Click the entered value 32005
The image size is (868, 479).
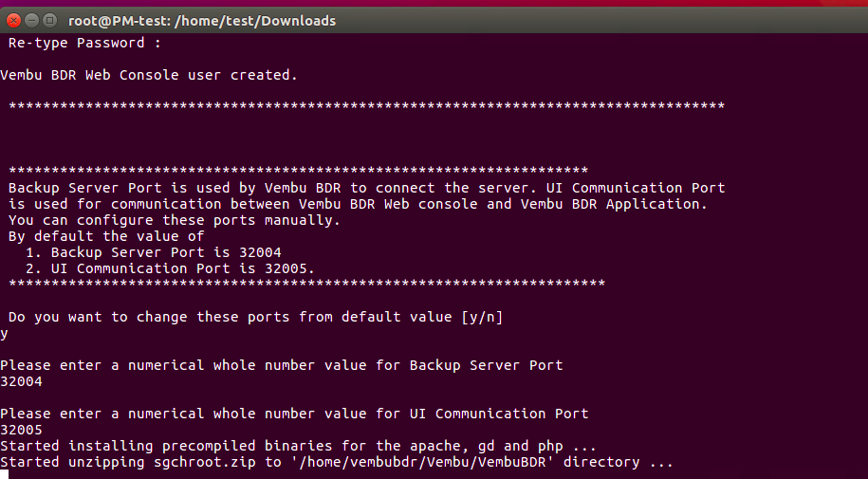[21, 430]
